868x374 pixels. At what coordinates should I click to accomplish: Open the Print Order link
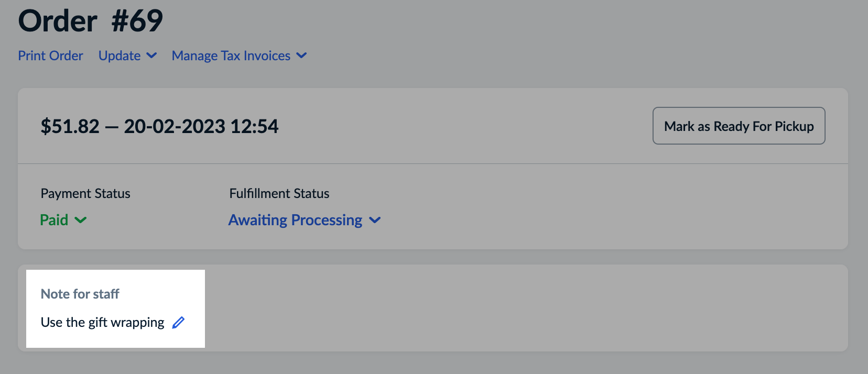(50, 56)
